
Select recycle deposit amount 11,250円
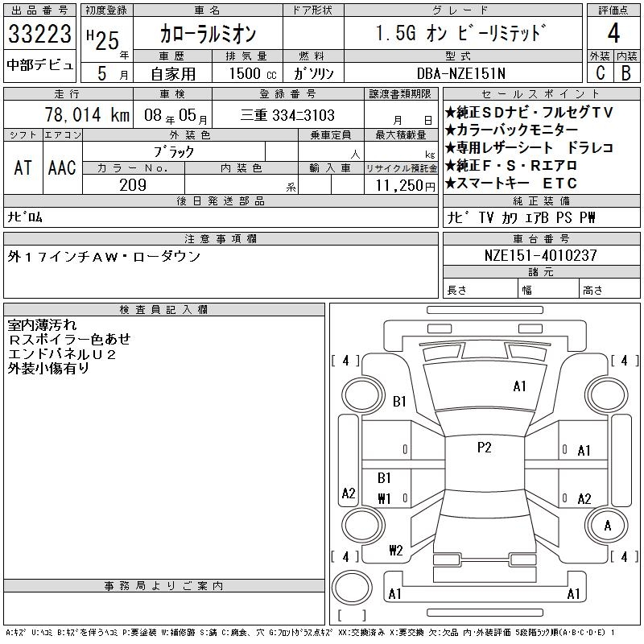pos(406,186)
